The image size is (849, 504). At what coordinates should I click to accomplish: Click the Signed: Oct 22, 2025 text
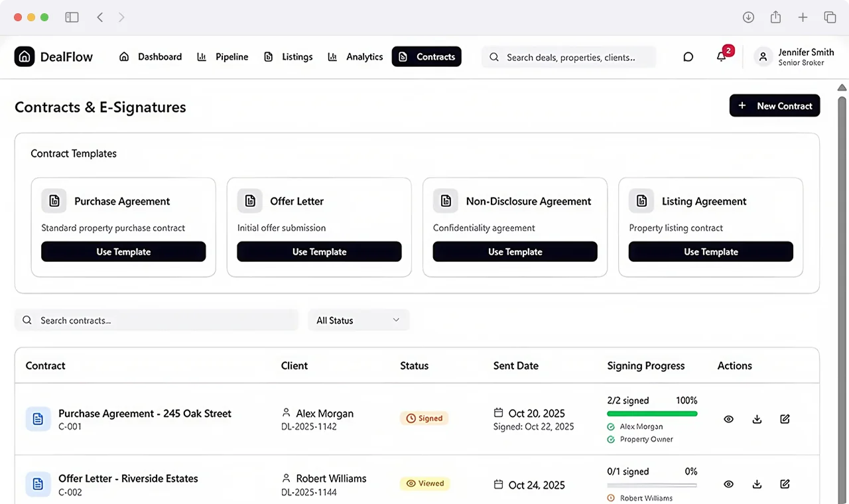533,426
